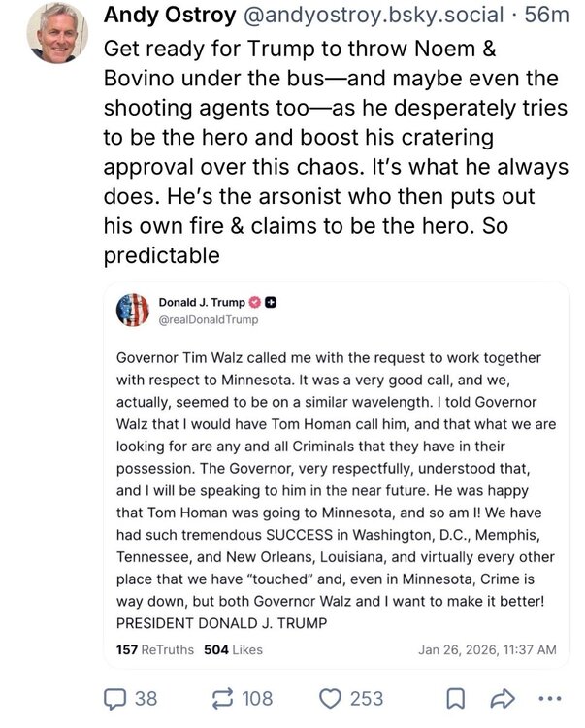Open the three-dot more options menu
The height and width of the screenshot is (728, 585).
[549, 698]
